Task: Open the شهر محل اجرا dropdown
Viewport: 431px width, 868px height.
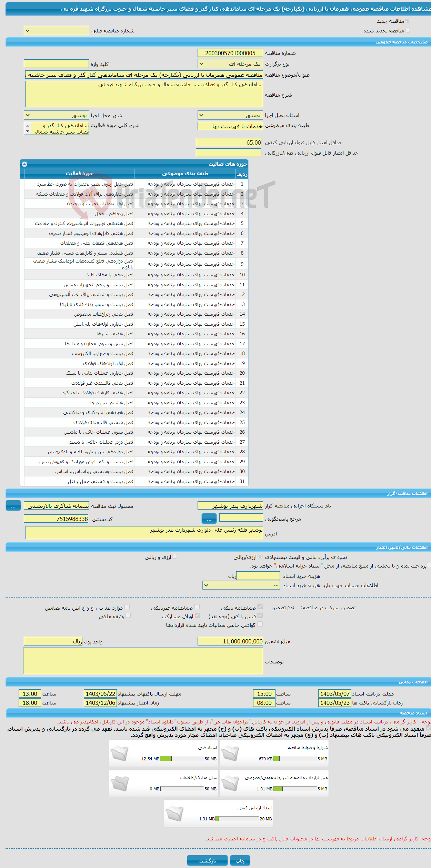Action: (x=57, y=115)
